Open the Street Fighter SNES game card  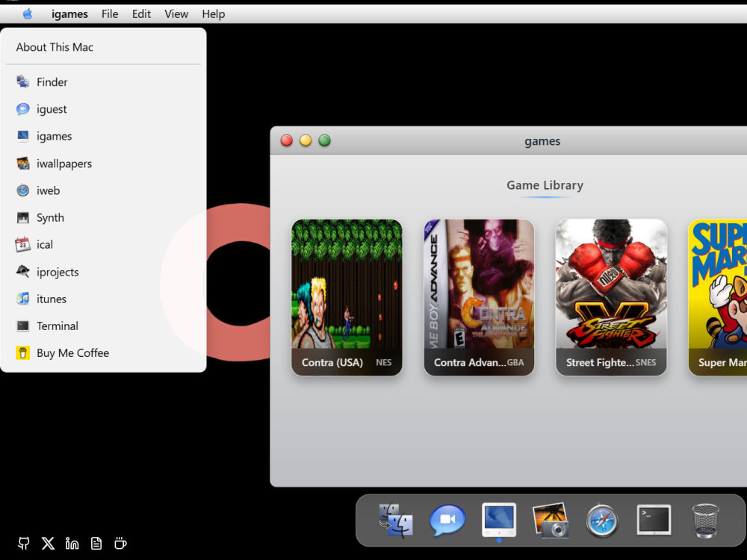[x=611, y=298]
